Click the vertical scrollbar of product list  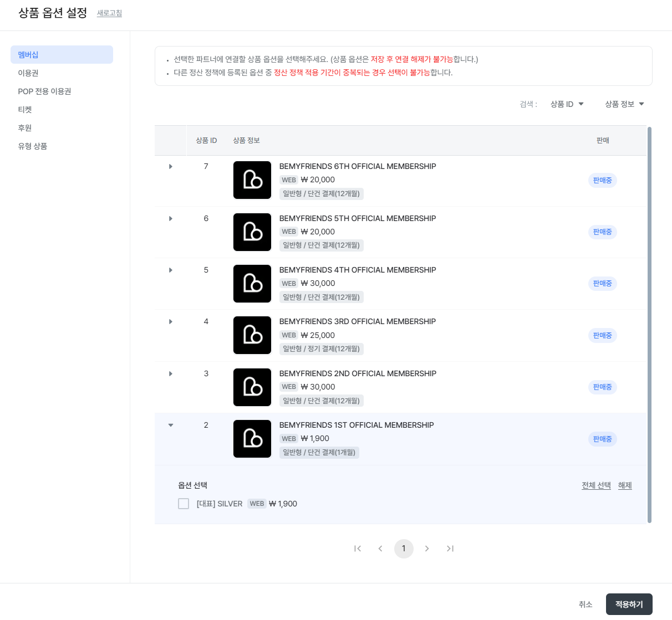coord(649,324)
